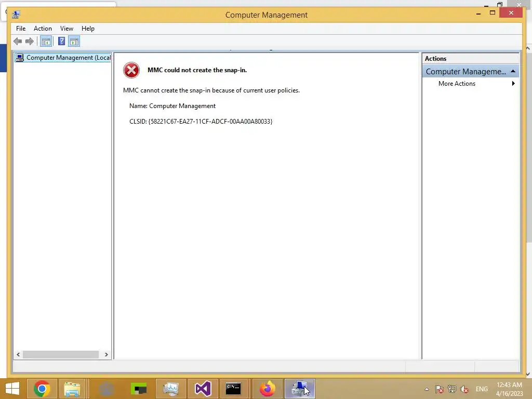This screenshot has height=399, width=532.
Task: Open Google Chrome from the taskbar
Action: 42,389
